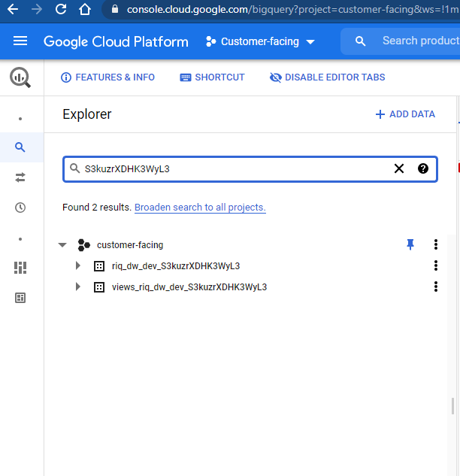Click the Google Cloud Platform logo text
Screen dimensions: 460x476
(x=116, y=41)
